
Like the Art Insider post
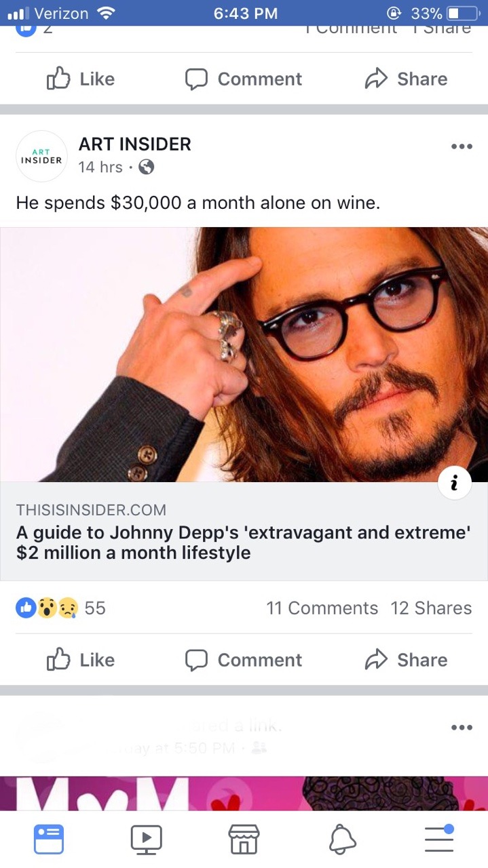click(80, 660)
